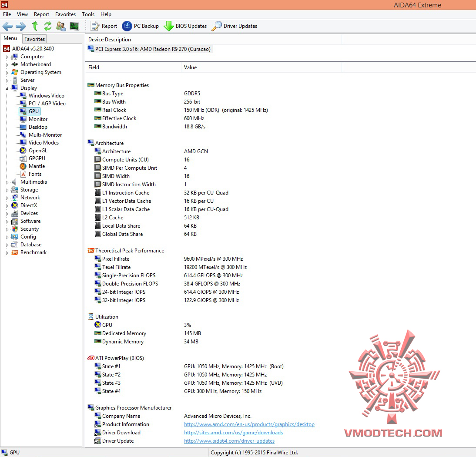Expand the Benchmark tree node
This screenshot has height=457, width=476.
pyautogui.click(x=7, y=252)
